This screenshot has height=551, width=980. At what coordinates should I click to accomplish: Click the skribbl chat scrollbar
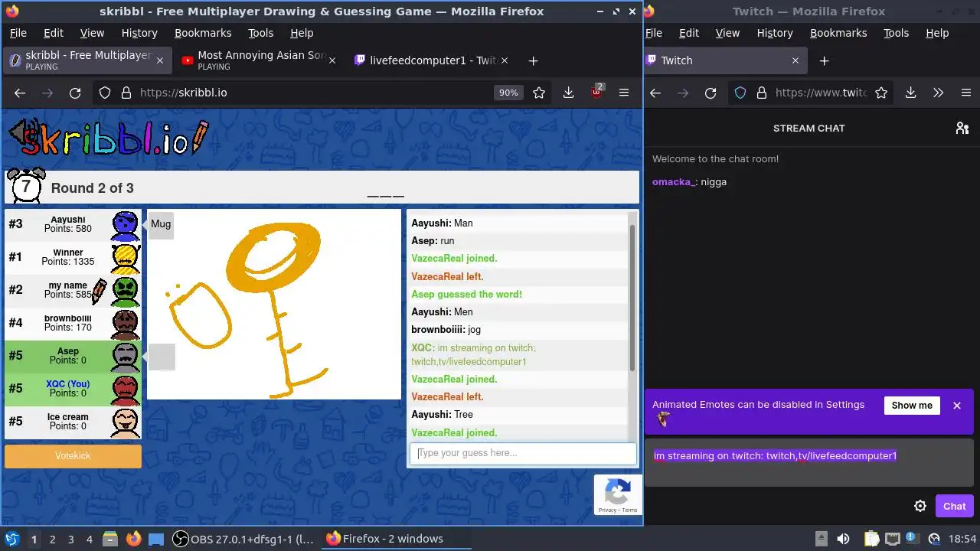point(632,298)
